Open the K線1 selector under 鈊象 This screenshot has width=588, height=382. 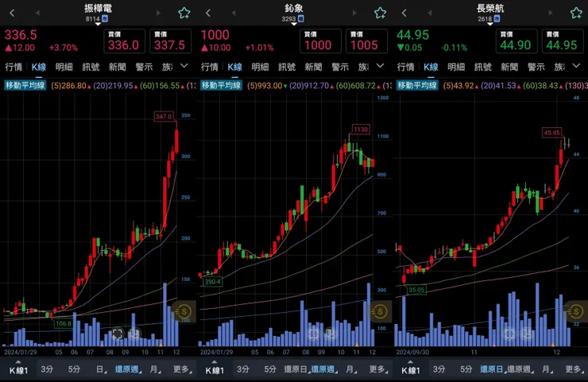[215, 369]
